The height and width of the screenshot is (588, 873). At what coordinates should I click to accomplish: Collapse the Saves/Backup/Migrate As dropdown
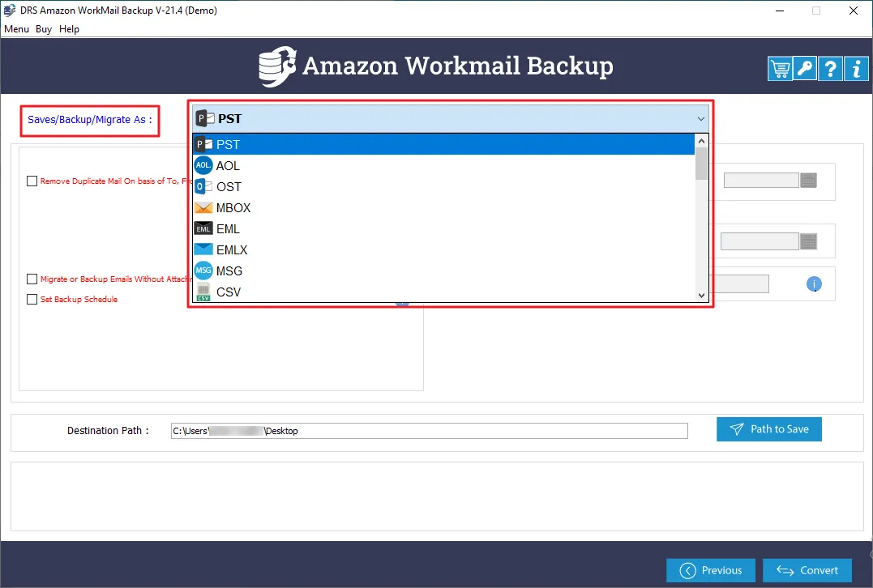tap(701, 118)
